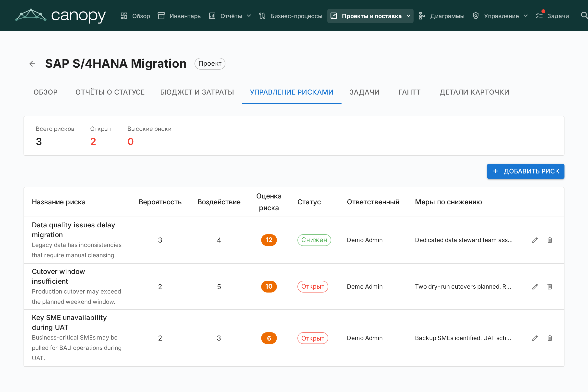Click the Вероятность column header
588x392 pixels.
(160, 202)
